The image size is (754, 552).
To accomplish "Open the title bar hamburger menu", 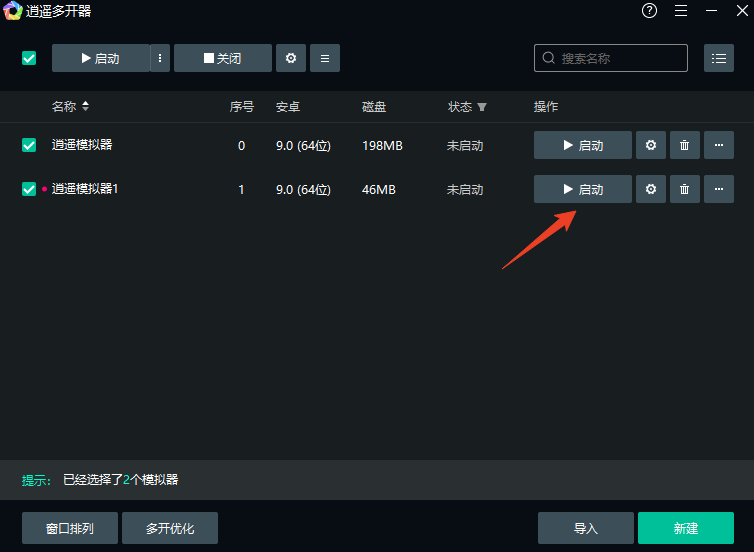I will [x=681, y=11].
